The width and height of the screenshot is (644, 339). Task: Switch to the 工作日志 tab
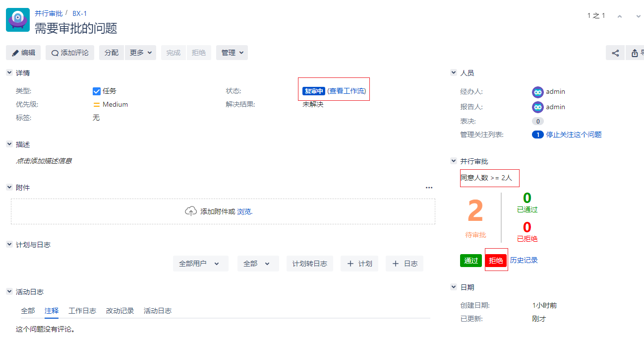coord(82,311)
